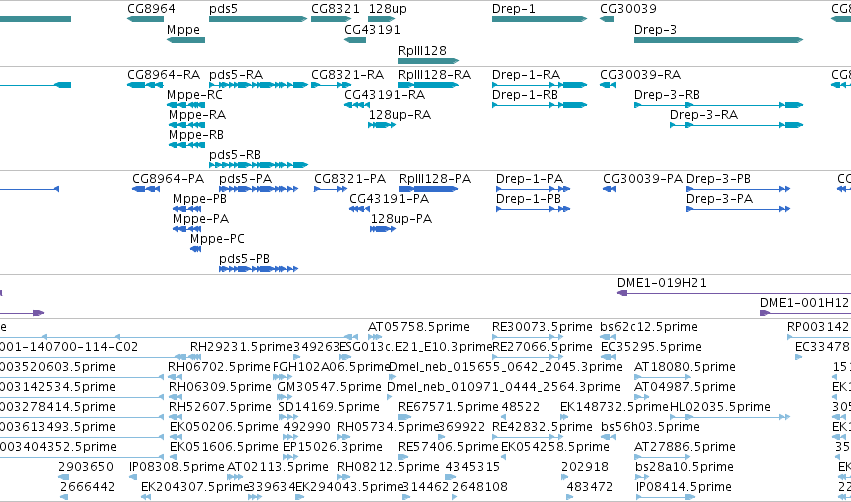This screenshot has height=502, width=851.
Task: Click the Drep-1 gene bar
Action: coord(539,19)
